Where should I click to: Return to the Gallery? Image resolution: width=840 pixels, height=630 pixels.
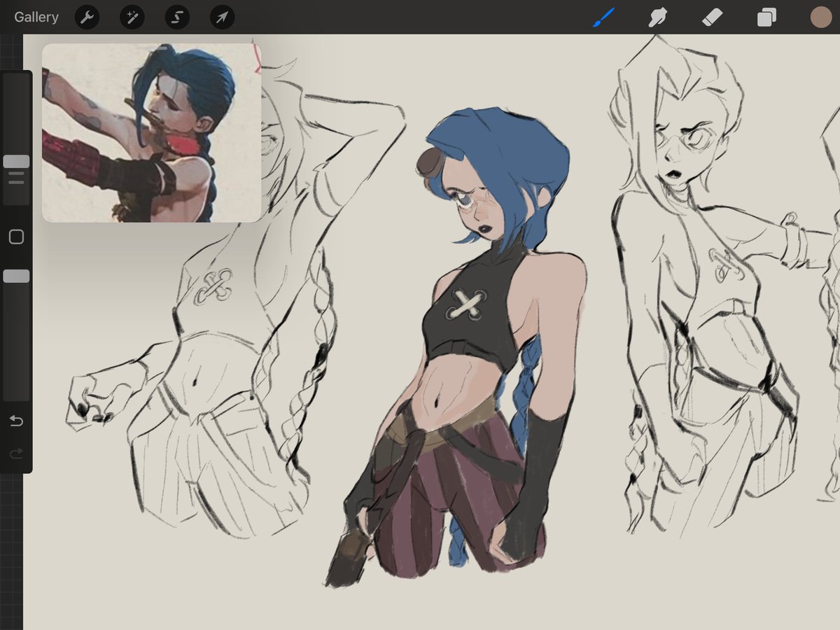[36, 17]
